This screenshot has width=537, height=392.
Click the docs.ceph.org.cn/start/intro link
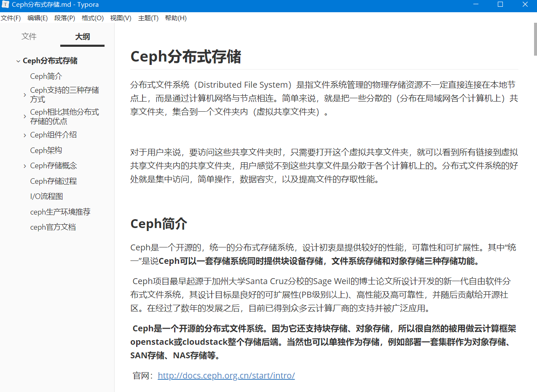coord(226,376)
